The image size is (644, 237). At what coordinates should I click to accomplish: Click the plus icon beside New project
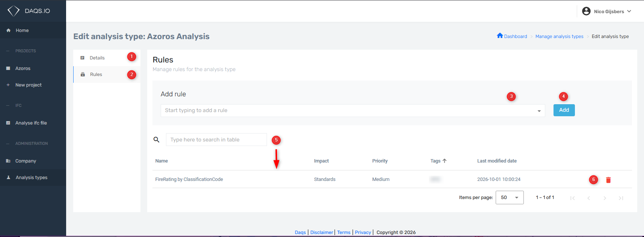(x=8, y=85)
